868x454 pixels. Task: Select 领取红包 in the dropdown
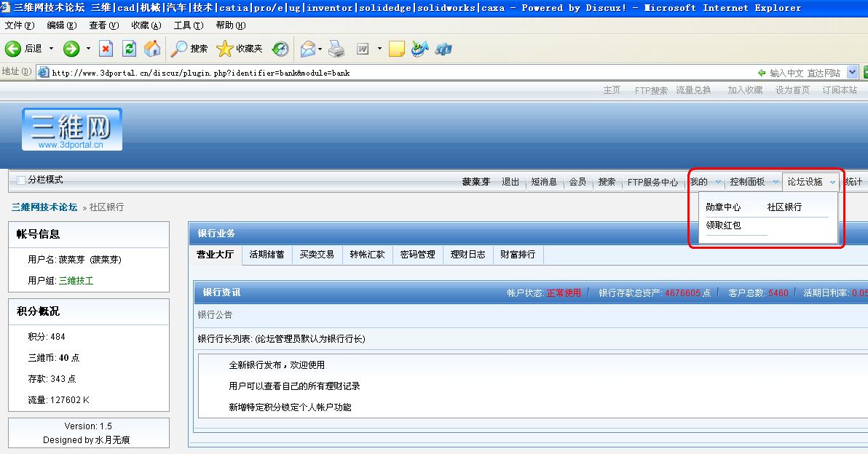tap(723, 225)
